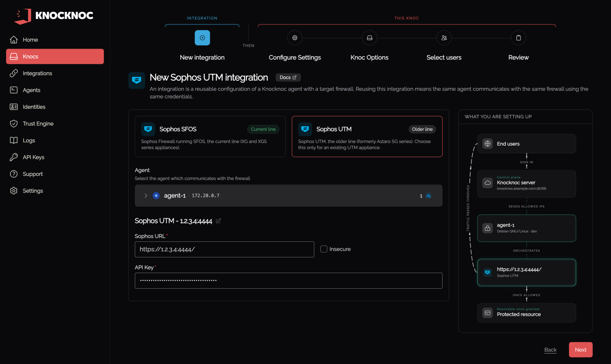Go to the Knocs section
Viewport: 611px width, 364px height.
[x=55, y=56]
